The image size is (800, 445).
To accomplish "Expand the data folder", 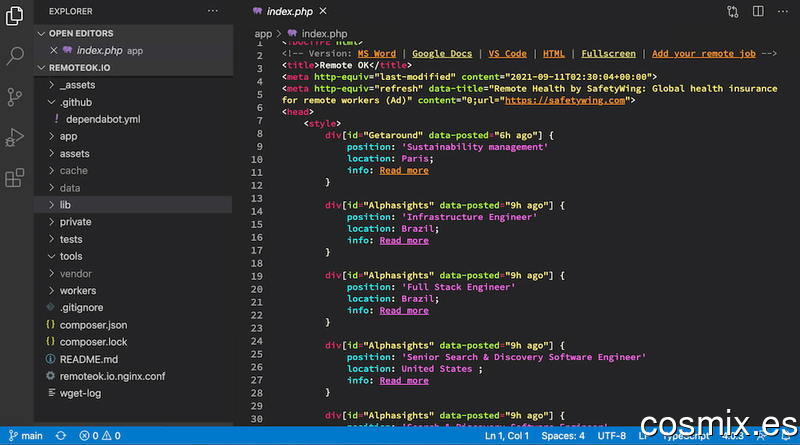I will tap(64, 188).
